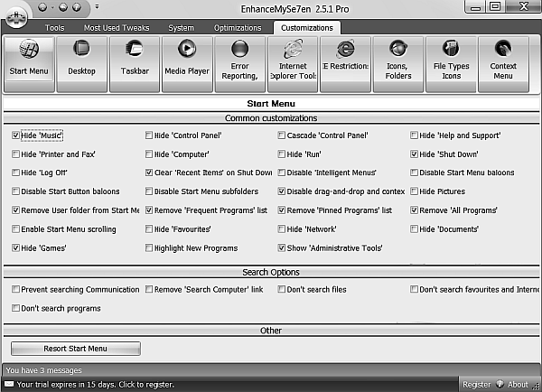The height and width of the screenshot is (392, 542).
Task: Check Hide 'Documents' checkbox
Action: pos(414,229)
